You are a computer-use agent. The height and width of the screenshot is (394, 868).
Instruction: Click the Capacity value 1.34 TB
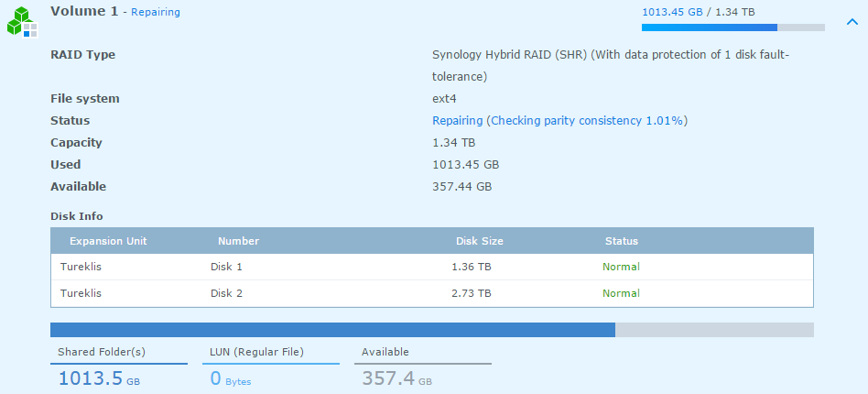click(453, 142)
